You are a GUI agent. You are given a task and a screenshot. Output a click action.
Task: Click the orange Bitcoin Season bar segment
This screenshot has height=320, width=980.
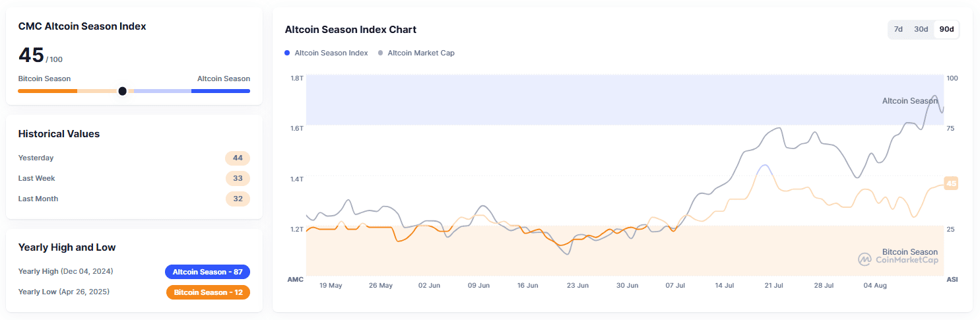tap(48, 91)
